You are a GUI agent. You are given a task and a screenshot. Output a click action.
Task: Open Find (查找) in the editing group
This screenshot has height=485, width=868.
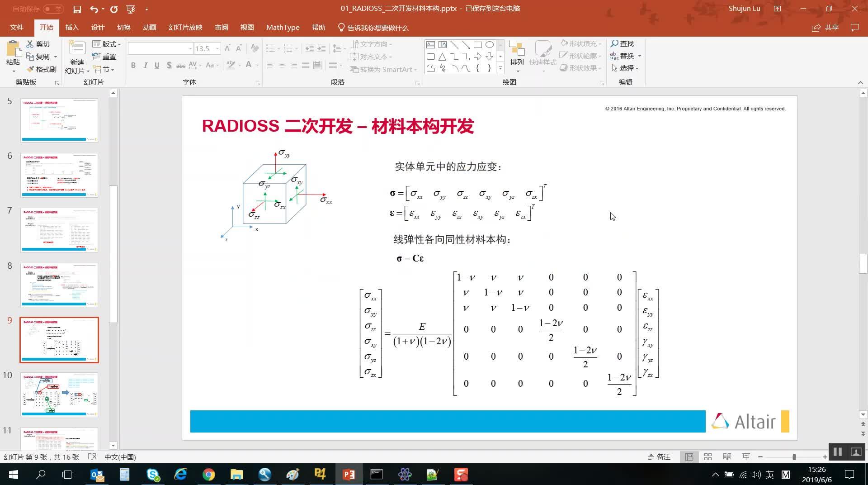[x=623, y=43]
